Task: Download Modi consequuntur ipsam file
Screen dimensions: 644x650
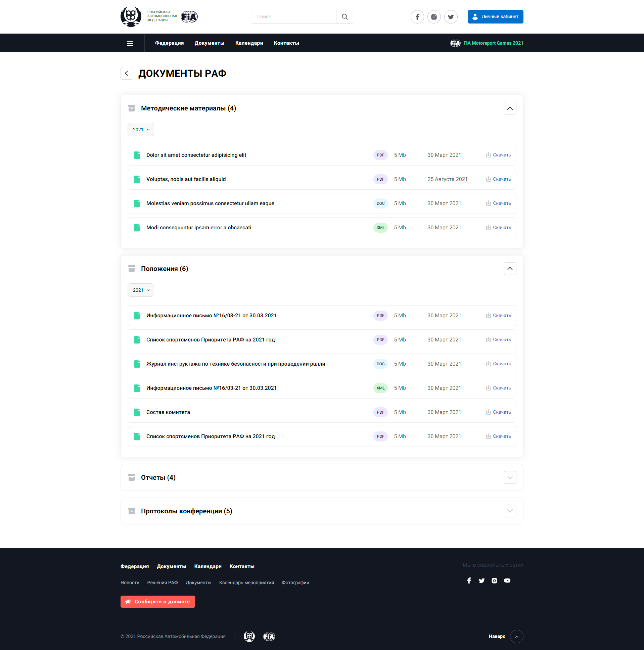Action: click(x=498, y=228)
